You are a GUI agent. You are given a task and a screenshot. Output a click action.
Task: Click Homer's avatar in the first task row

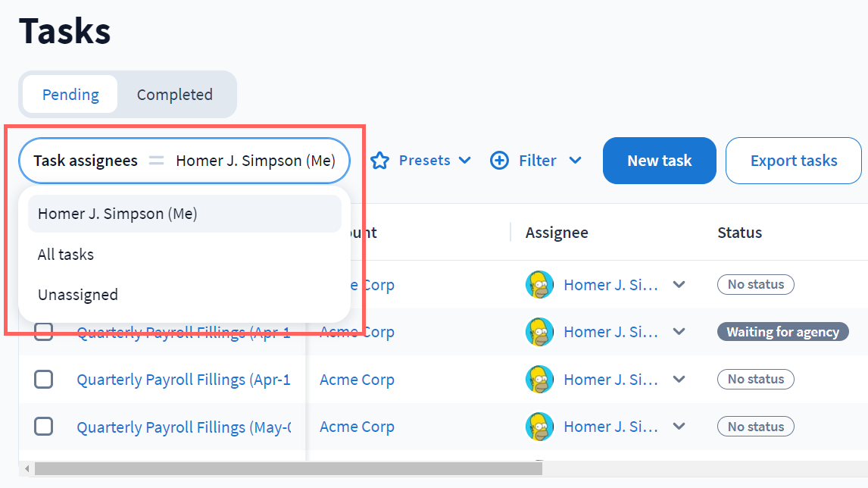pyautogui.click(x=539, y=285)
